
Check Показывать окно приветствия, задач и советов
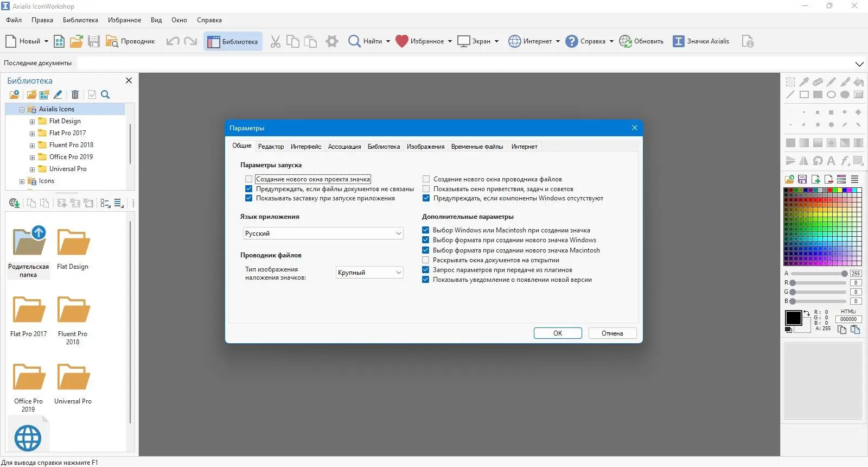pos(426,189)
